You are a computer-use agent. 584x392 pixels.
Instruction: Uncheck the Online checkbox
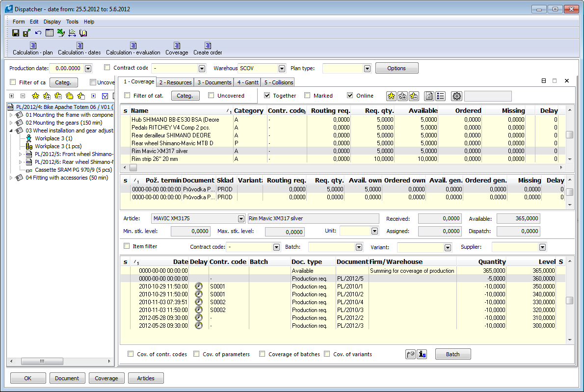(350, 95)
